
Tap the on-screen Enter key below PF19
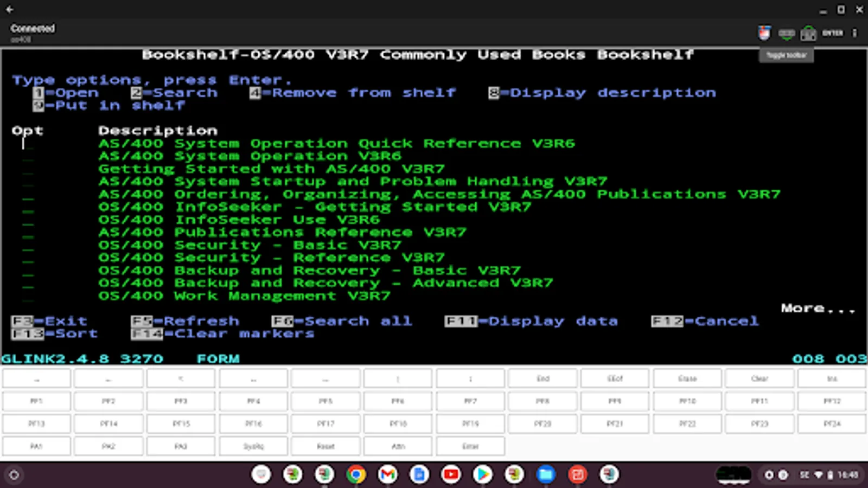[470, 446]
